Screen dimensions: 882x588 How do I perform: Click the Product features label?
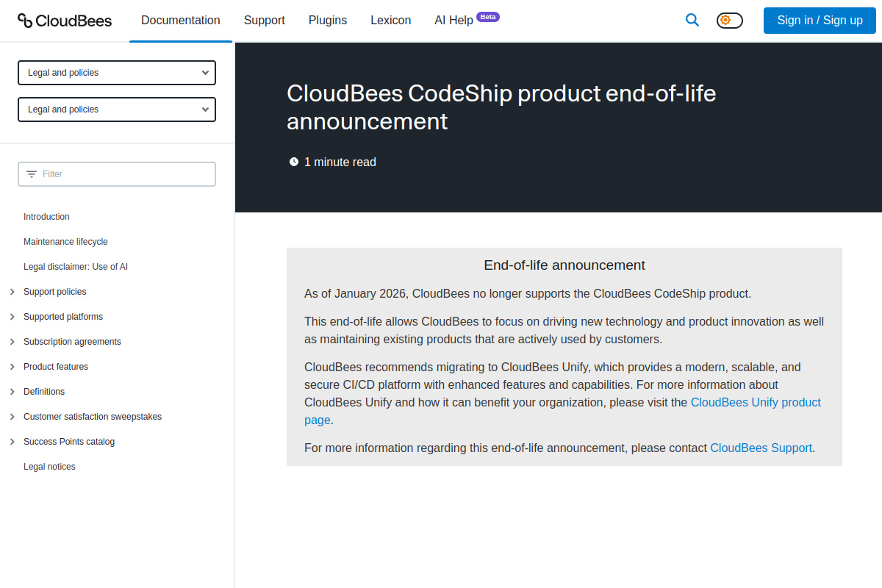[56, 367]
